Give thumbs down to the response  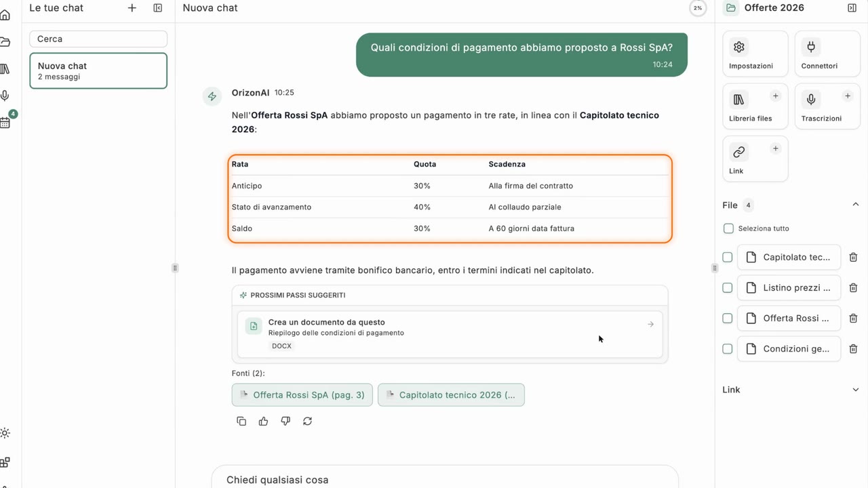tap(285, 421)
